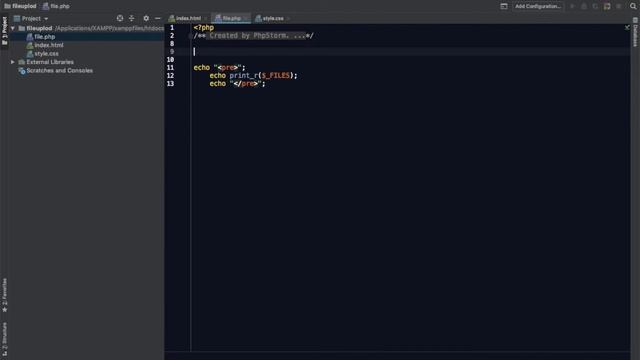Viewport: 640px width, 360px height.
Task: Click the echo "<pre>" statement on line 11
Action: (x=219, y=68)
